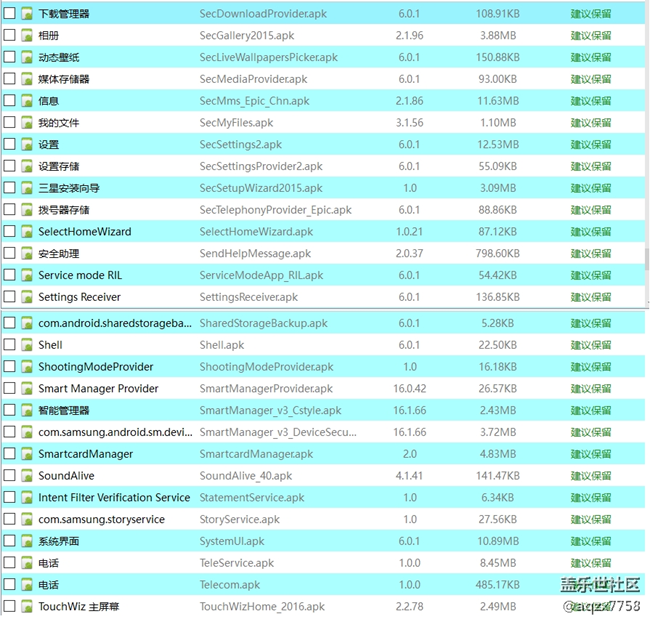Select the 安全助理 list entry

[x=58, y=254]
